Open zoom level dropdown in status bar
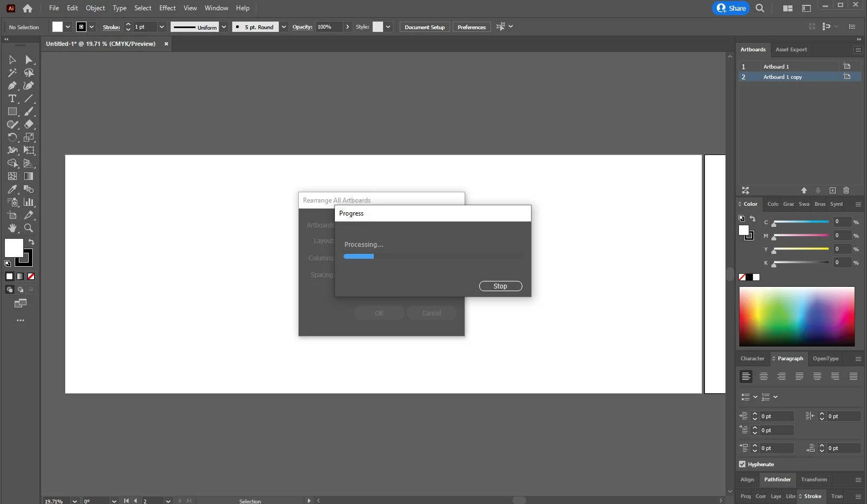Image resolution: width=867 pixels, height=504 pixels. tap(75, 501)
